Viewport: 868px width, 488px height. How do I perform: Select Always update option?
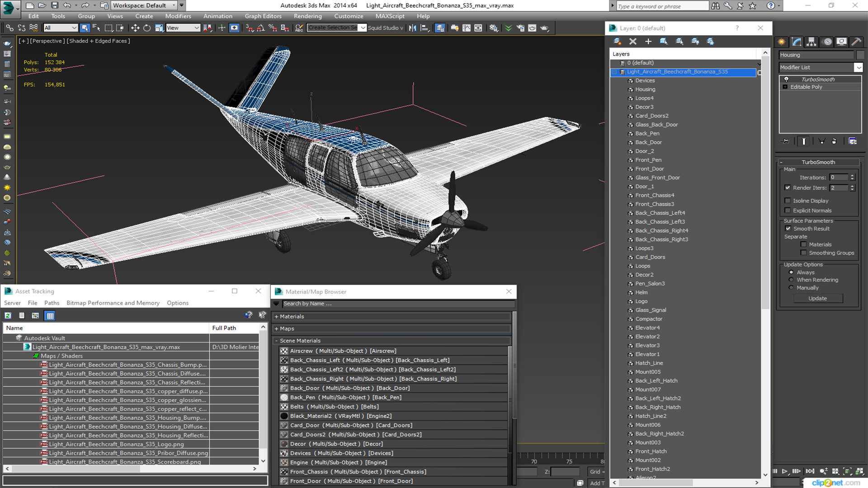click(791, 272)
